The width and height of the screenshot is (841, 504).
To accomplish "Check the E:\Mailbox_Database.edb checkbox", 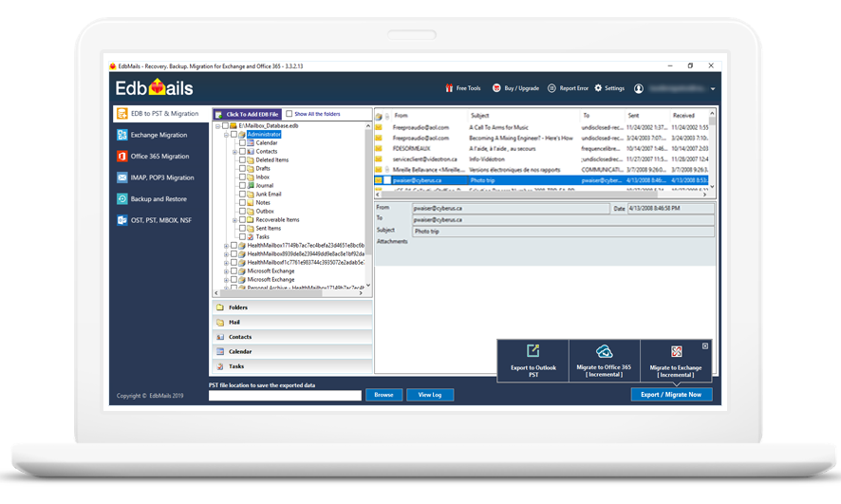I will (225, 126).
